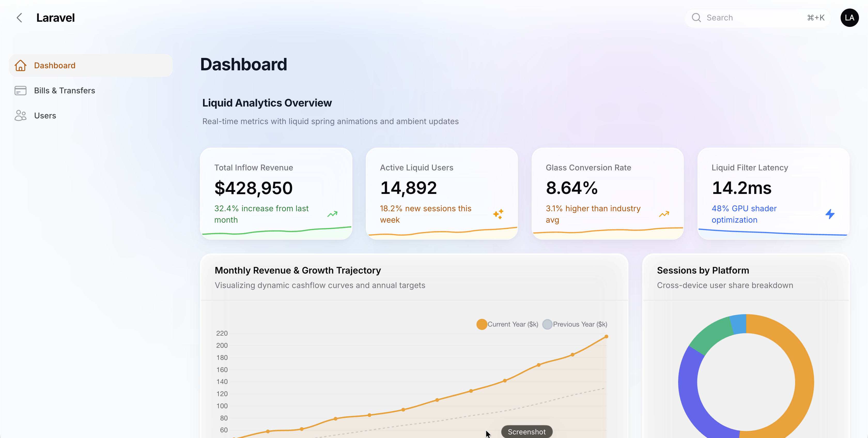
Task: Click the Bills & Transfers card icon
Action: pos(21,90)
